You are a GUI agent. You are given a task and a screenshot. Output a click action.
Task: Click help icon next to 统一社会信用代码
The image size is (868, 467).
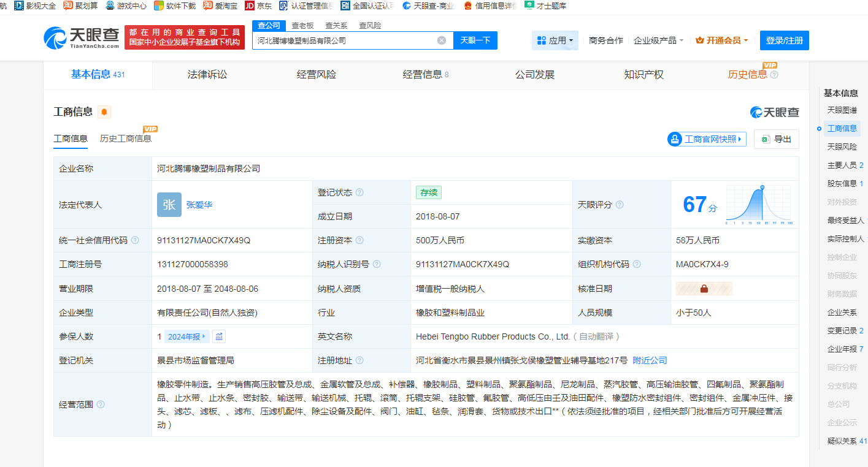click(135, 240)
